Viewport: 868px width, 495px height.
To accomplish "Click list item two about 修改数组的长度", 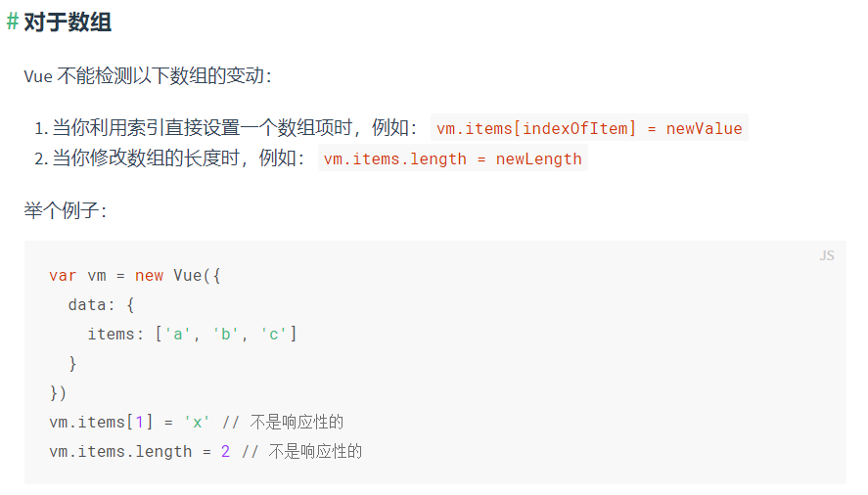I will (x=310, y=158).
